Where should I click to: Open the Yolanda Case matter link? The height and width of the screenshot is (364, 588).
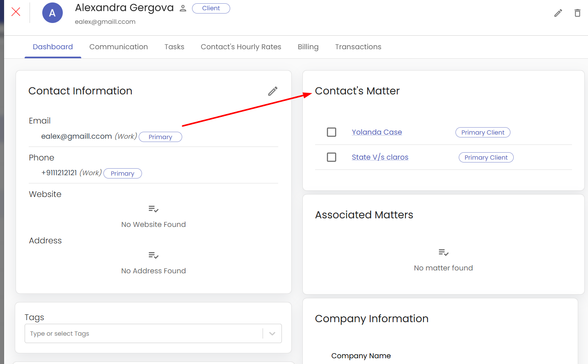point(377,132)
